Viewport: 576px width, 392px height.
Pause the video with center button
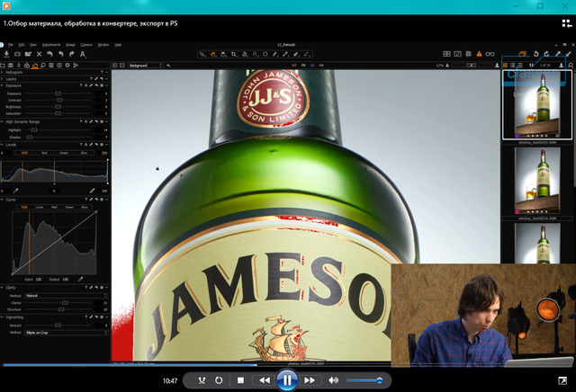[286, 379]
